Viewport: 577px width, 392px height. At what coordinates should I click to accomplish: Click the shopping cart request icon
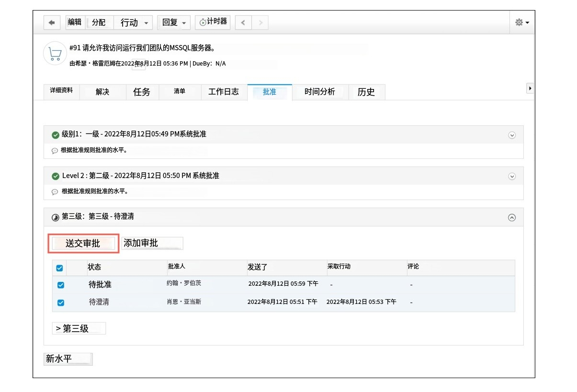(x=55, y=53)
